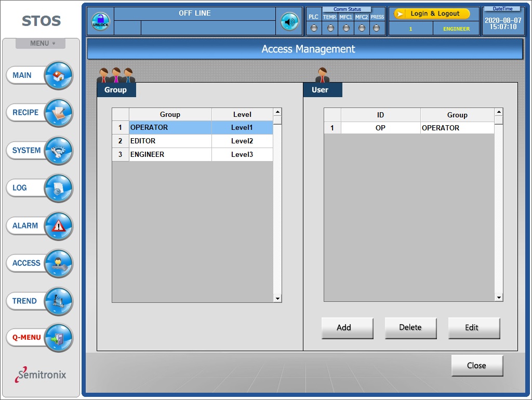Screen dimensions: 532x400
Task: Select the ENGINEER group row
Action: pos(192,154)
